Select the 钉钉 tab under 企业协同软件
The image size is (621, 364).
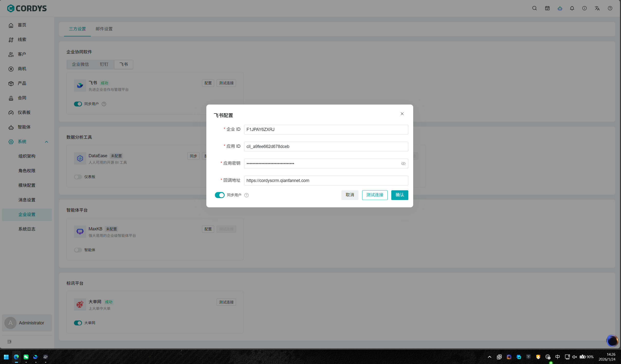tap(104, 64)
